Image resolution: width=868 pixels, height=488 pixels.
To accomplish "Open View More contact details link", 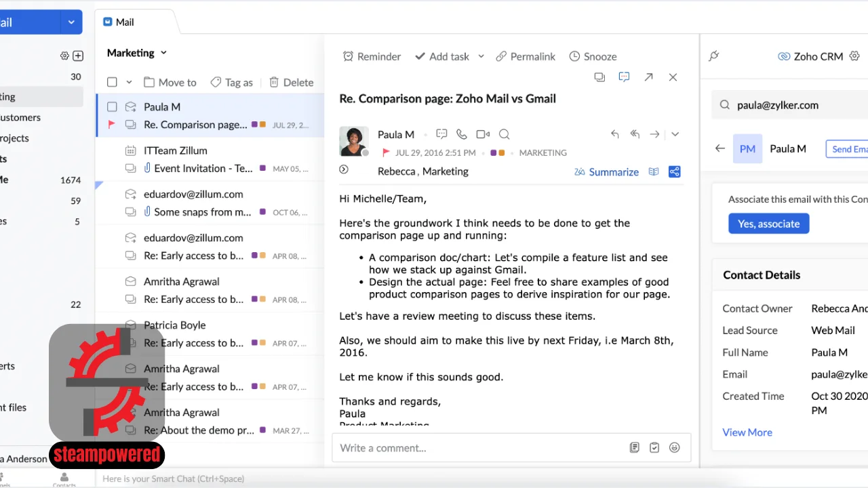I will [747, 432].
